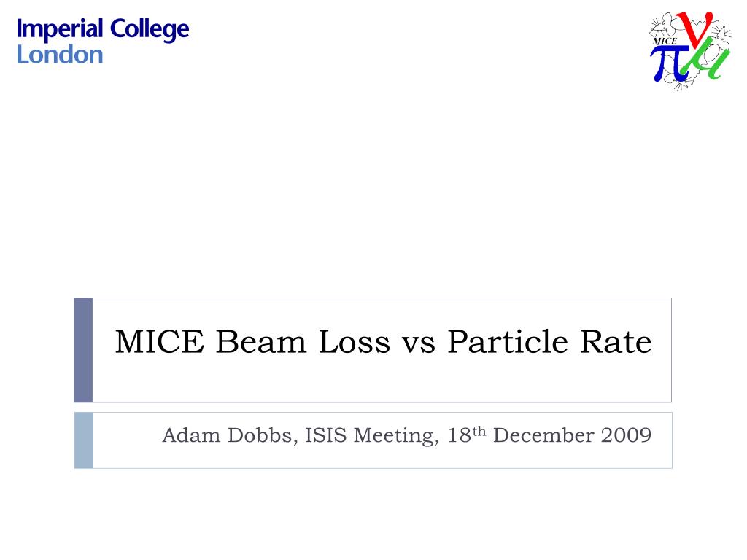Image resolution: width=747 pixels, height=560 pixels.
Task: Click the word London in light blue
Action: [x=60, y=55]
